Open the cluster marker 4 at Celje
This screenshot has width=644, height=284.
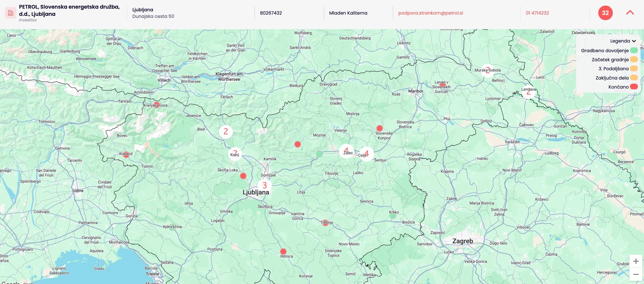click(367, 154)
